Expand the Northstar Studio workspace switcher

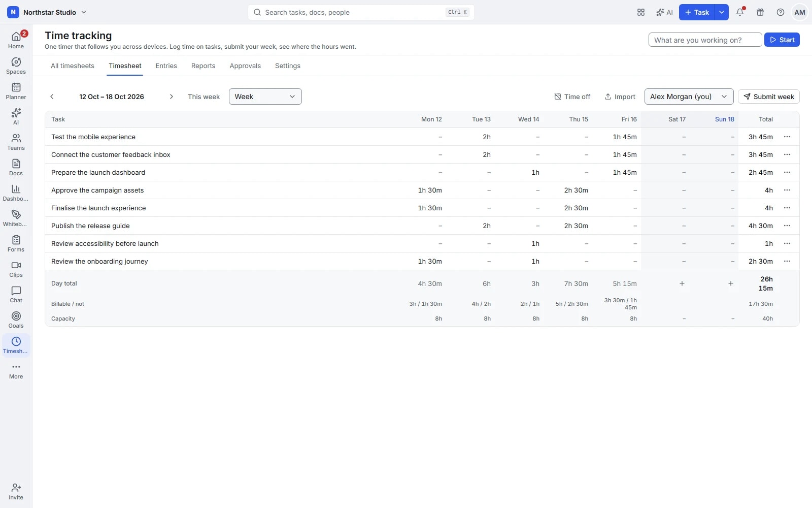47,12
